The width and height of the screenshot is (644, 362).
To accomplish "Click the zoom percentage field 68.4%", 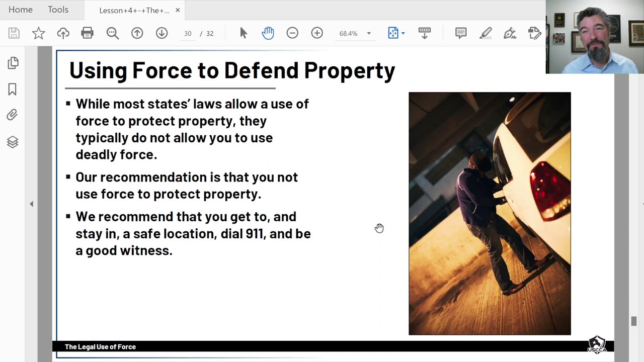I will click(348, 34).
